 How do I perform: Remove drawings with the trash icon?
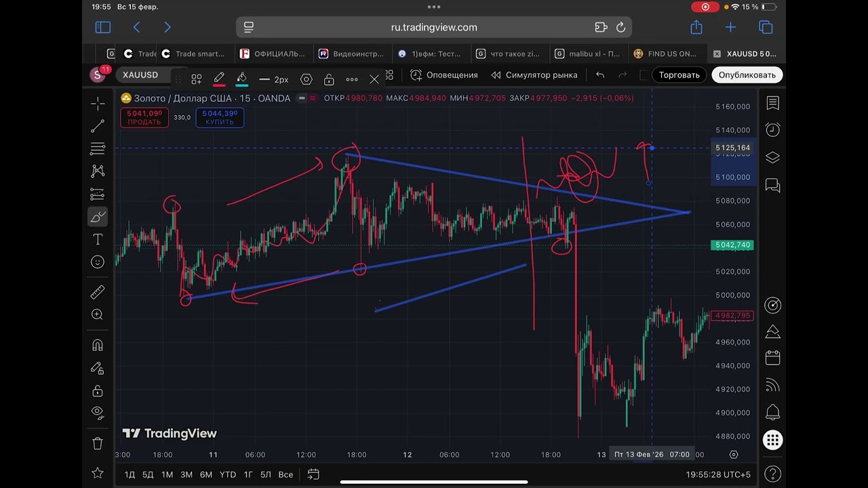tap(98, 443)
